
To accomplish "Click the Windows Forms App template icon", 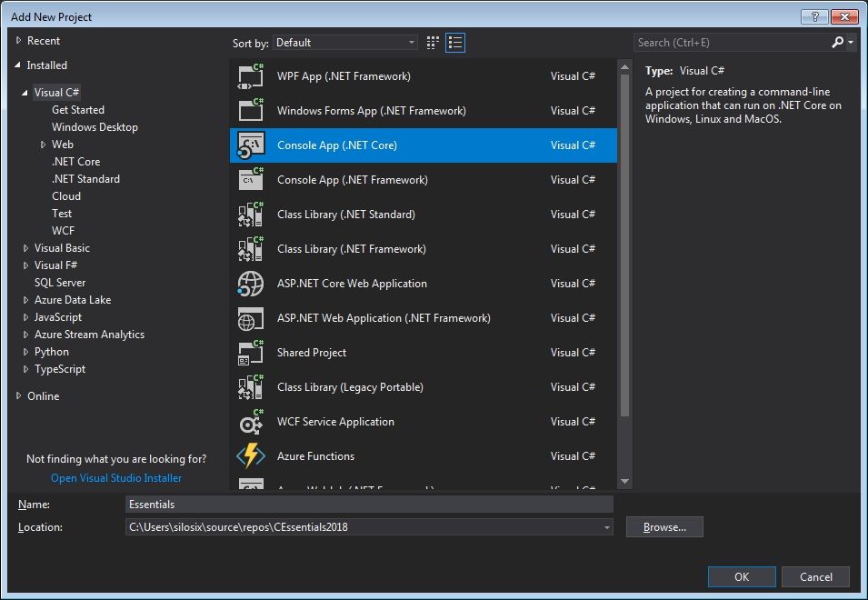I will [x=250, y=111].
